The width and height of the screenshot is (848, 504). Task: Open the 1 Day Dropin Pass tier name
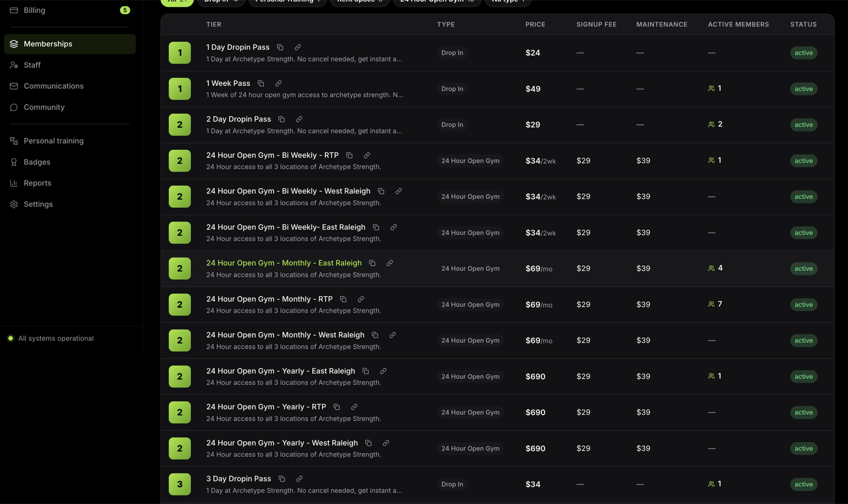[x=238, y=47]
